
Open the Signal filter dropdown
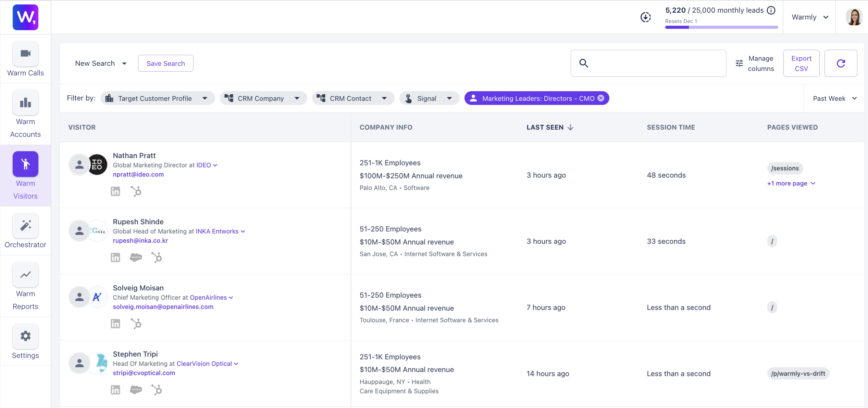tap(429, 98)
